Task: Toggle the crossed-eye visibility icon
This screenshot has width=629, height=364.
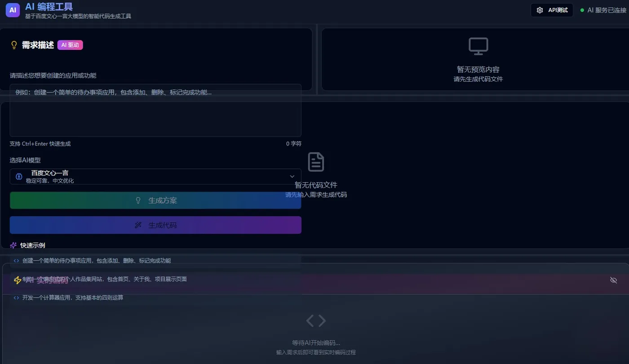Action: (x=614, y=280)
